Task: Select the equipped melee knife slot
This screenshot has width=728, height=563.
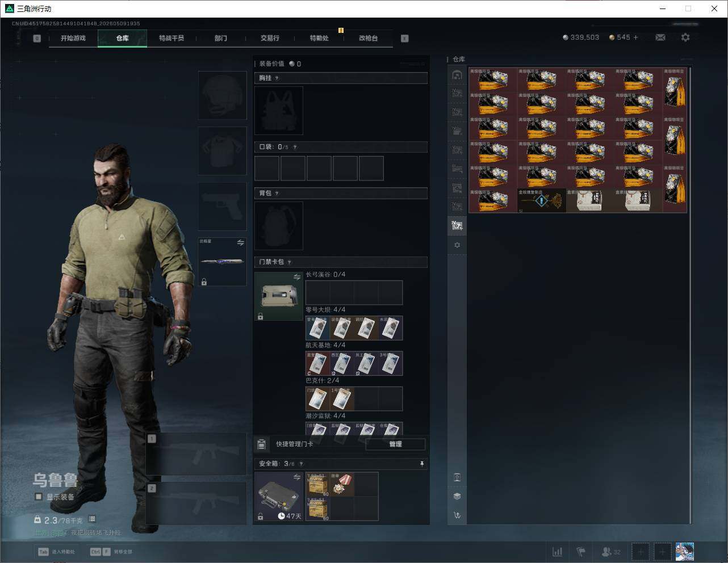Action: coord(223,262)
